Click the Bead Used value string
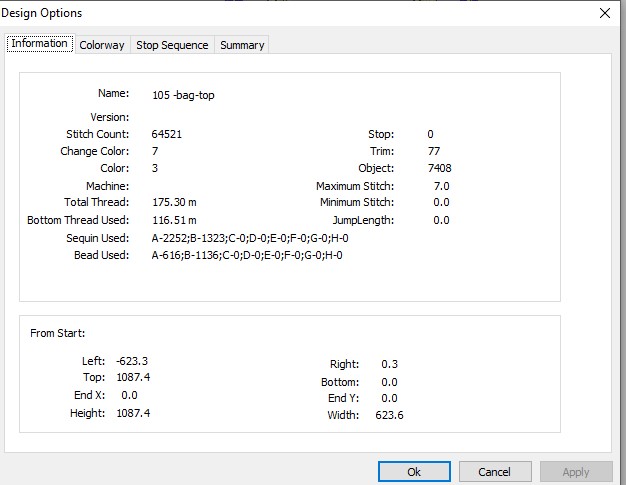 point(247,255)
